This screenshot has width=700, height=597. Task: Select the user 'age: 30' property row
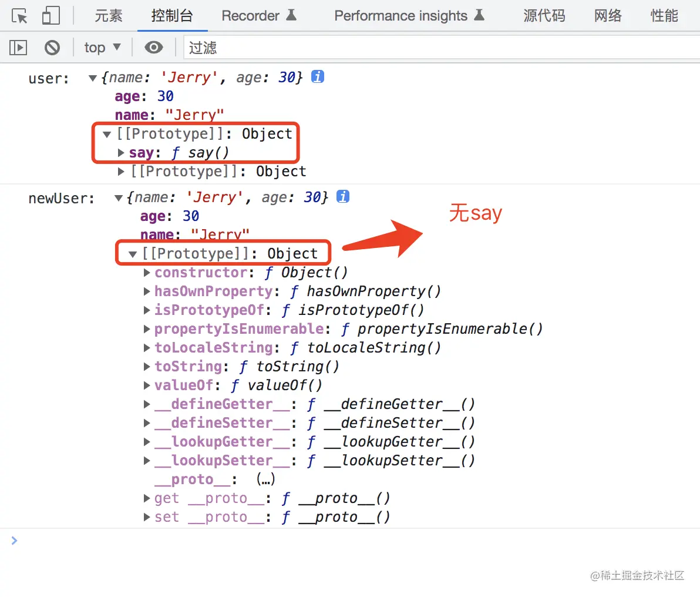pyautogui.click(x=144, y=96)
